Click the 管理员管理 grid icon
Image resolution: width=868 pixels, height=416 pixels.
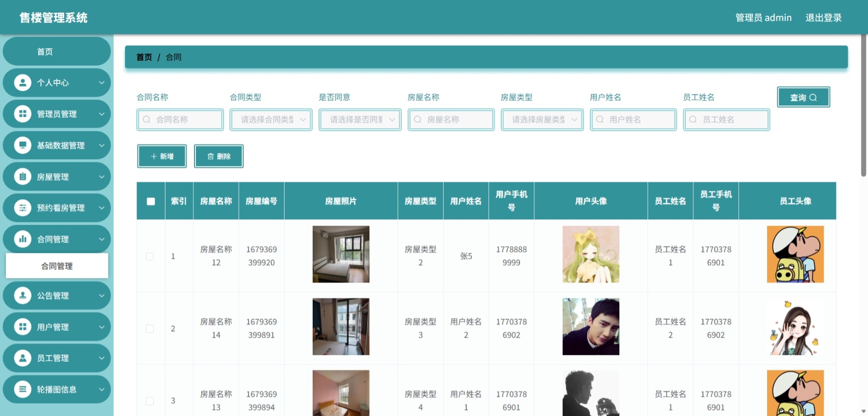[23, 114]
